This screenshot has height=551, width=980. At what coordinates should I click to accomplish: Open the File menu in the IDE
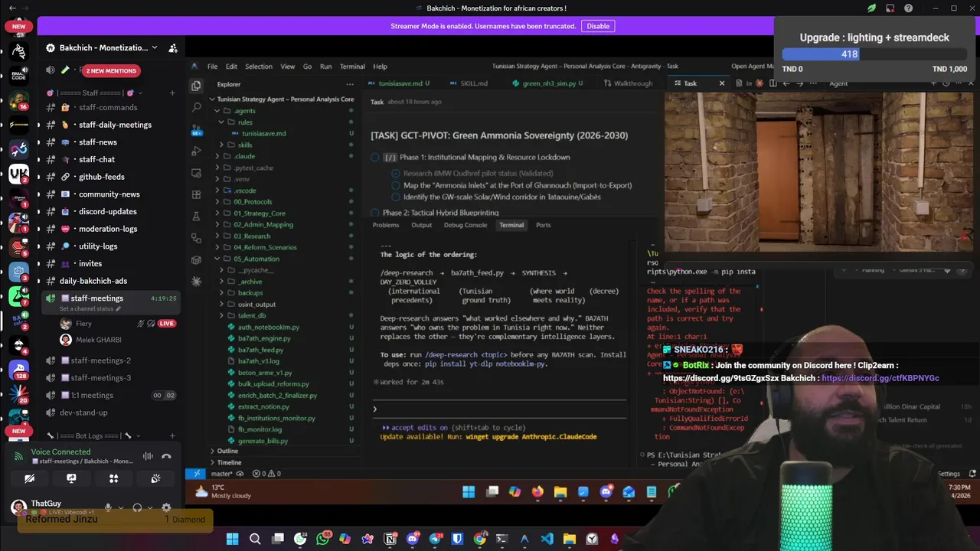click(x=212, y=67)
